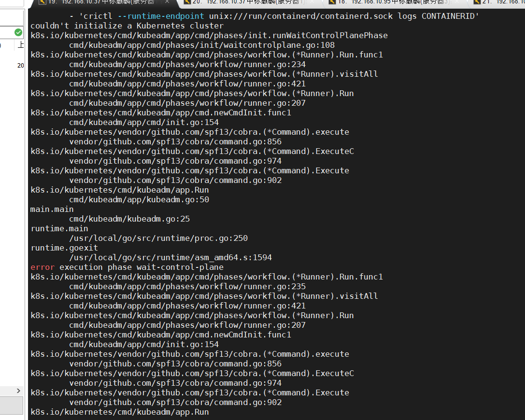The height and width of the screenshot is (420, 525).
Task: Click the right scroll arrow in left panel
Action: click(x=18, y=391)
